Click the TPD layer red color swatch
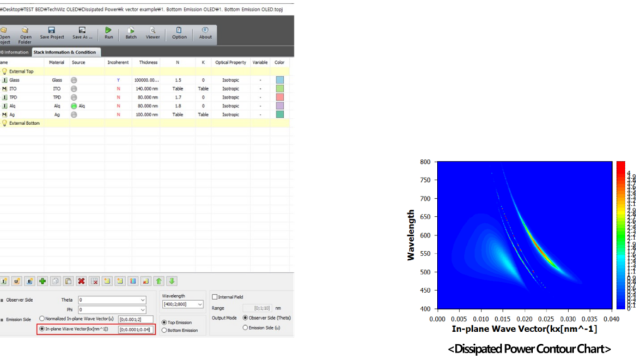The height and width of the screenshot is (360, 640). 280,98
